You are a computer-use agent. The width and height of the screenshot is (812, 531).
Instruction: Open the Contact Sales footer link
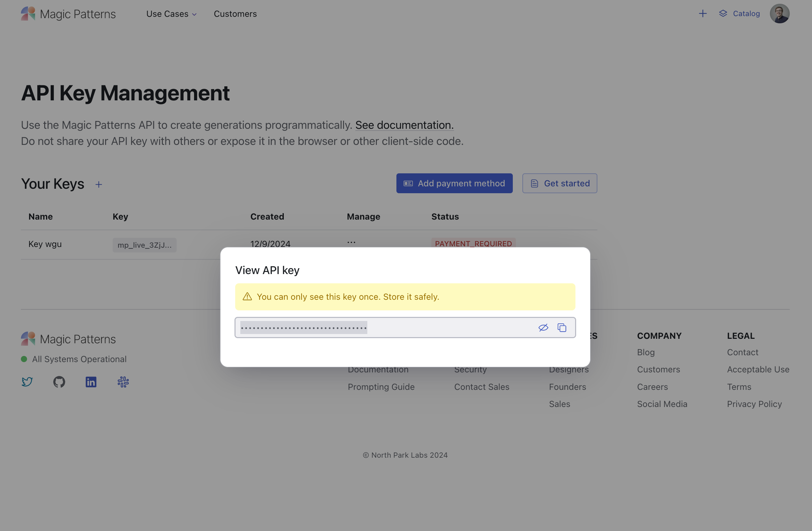click(482, 387)
